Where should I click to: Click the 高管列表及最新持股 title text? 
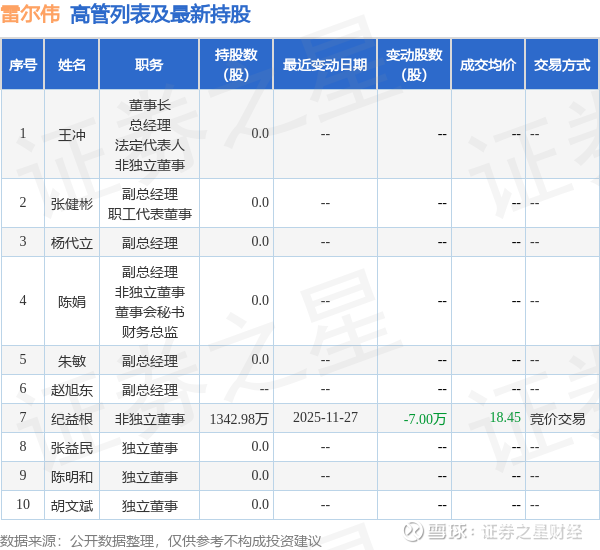(160, 15)
